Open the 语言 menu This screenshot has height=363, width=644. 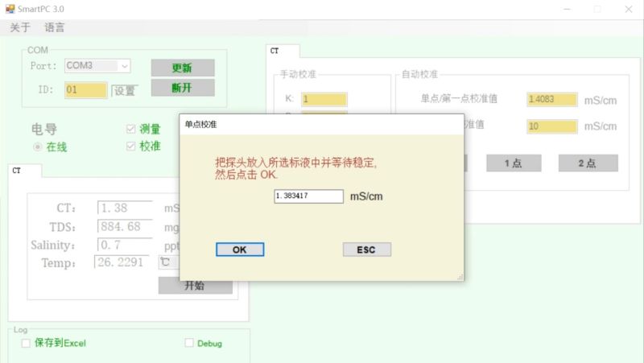point(55,27)
